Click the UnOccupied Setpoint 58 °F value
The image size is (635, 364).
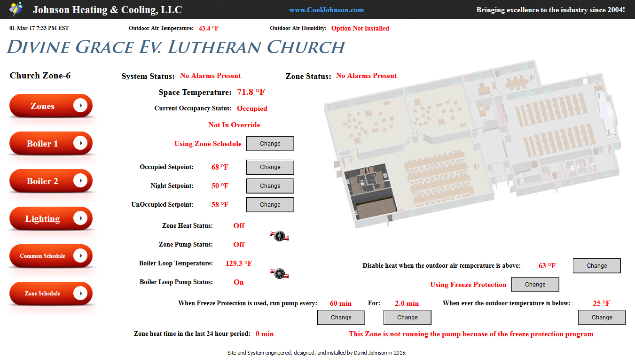pos(220,205)
